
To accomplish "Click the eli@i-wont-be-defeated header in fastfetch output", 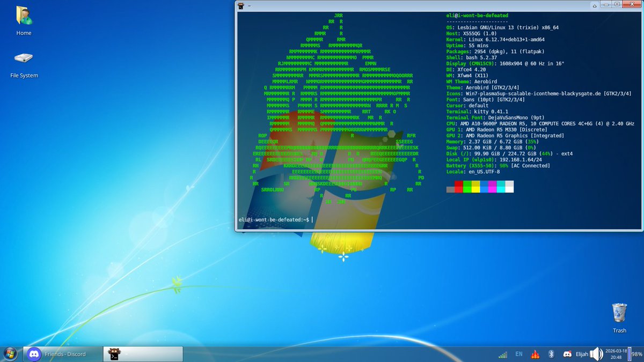I will click(x=477, y=16).
